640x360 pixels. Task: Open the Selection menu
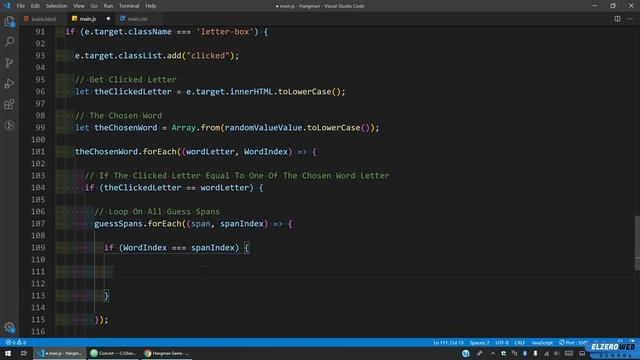(56, 6)
